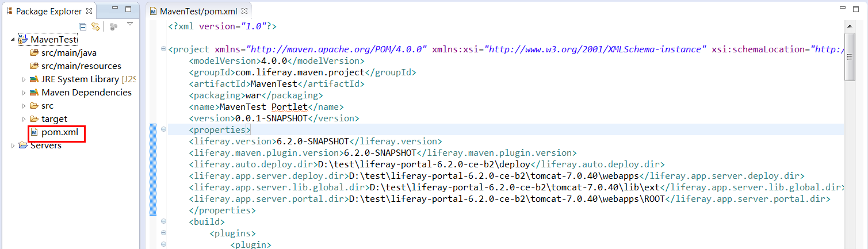Toggle Link with Editor in Package Explorer

point(95,26)
